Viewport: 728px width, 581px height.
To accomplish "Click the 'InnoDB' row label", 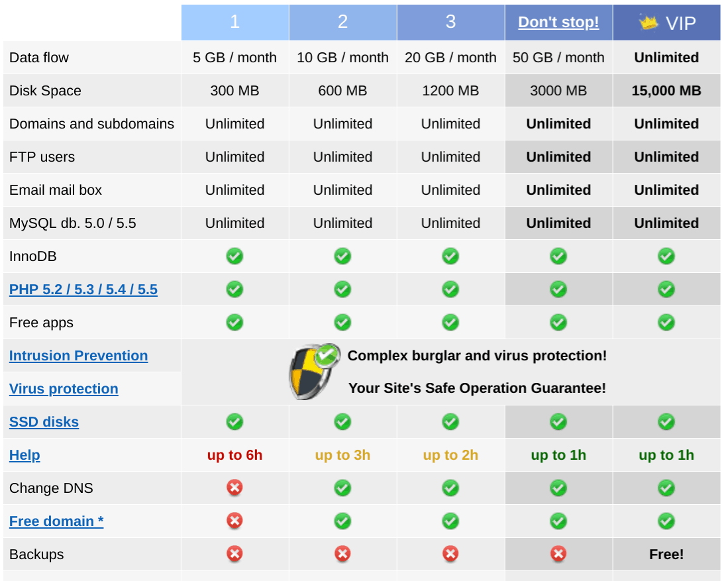I will coord(33,256).
